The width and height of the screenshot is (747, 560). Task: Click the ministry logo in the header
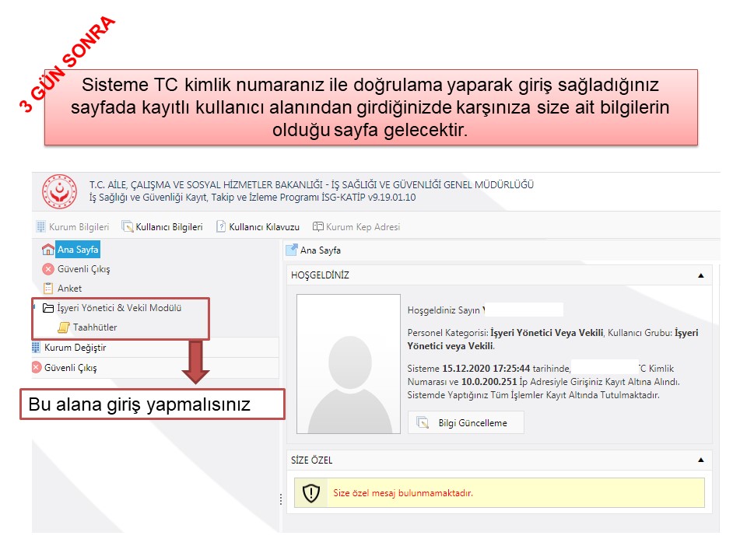click(x=59, y=191)
